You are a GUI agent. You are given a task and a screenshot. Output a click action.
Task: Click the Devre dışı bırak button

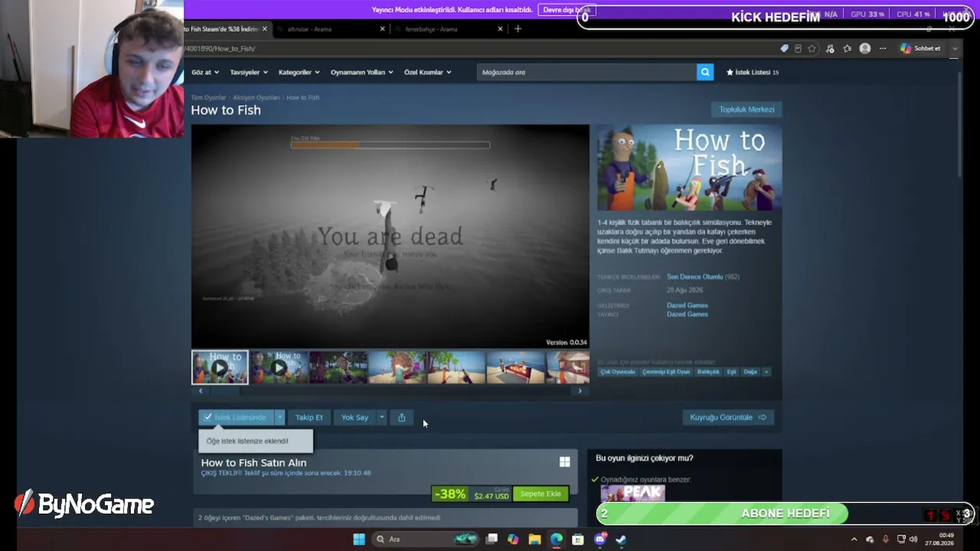[567, 10]
